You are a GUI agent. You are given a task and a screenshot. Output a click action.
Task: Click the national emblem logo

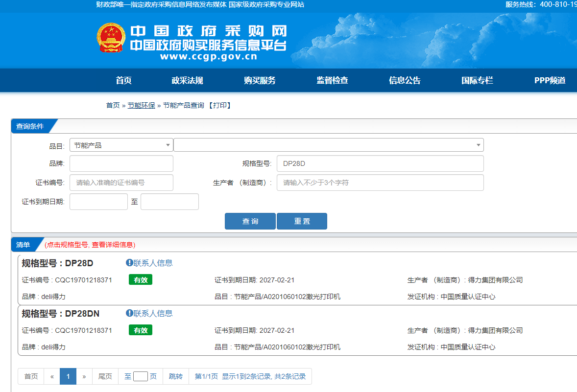(x=111, y=38)
